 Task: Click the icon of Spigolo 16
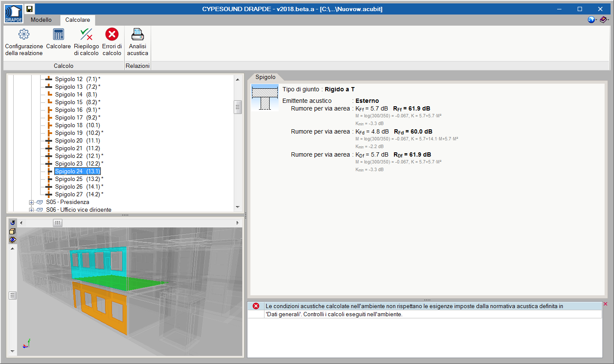click(49, 110)
